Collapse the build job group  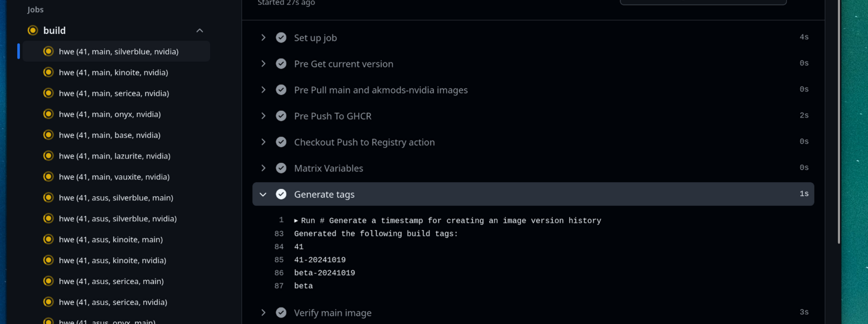199,30
